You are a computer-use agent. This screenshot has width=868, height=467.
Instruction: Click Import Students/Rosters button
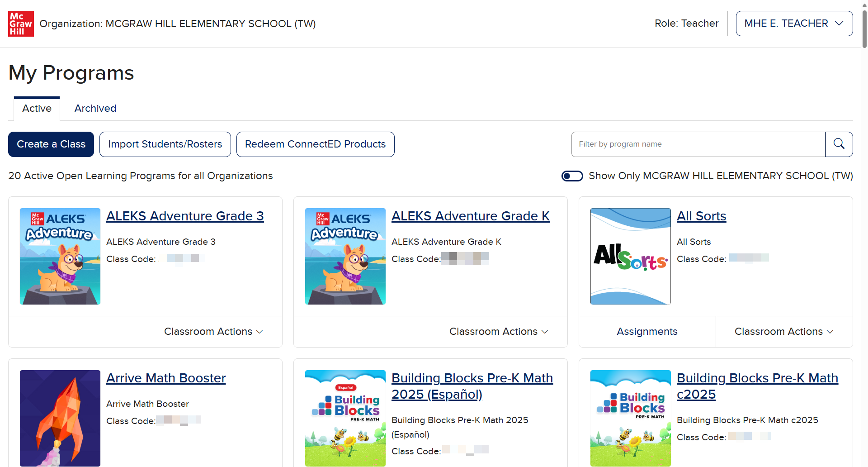coord(165,144)
